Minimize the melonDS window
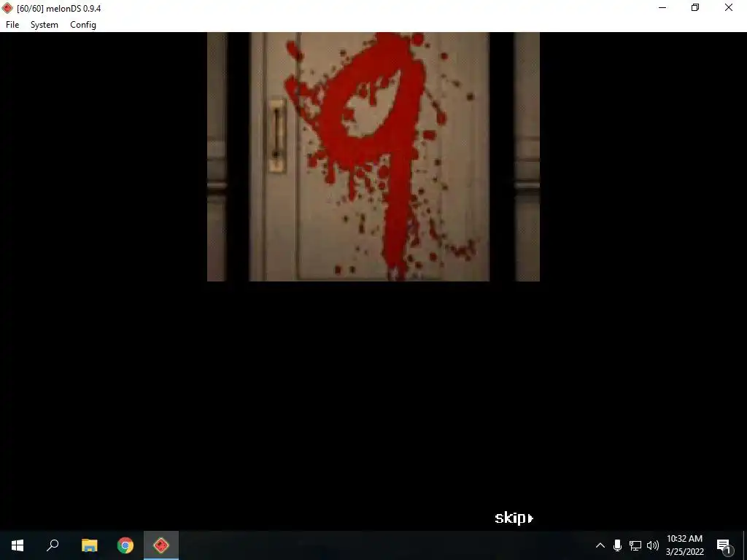 (662, 7)
